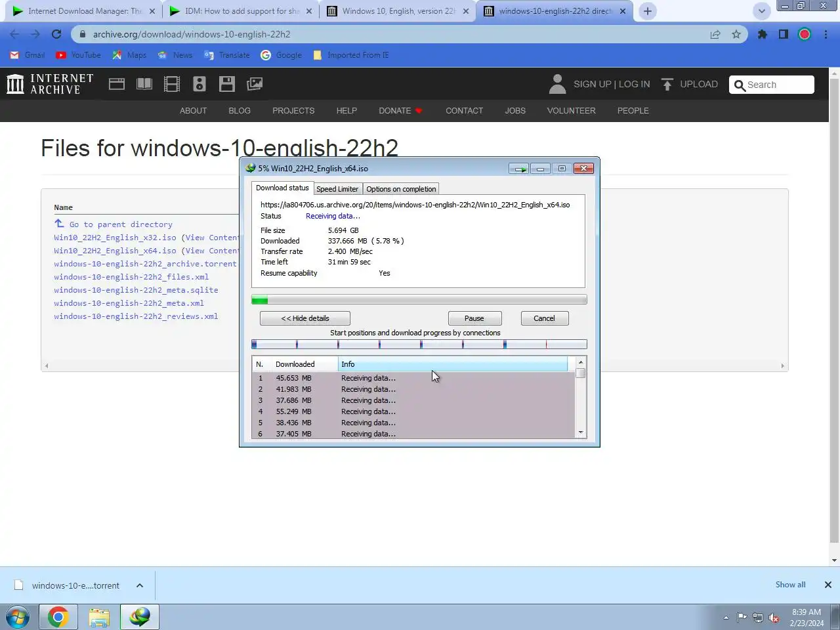This screenshot has width=840, height=630.
Task: Expand the torrent download item menu
Action: [x=140, y=585]
